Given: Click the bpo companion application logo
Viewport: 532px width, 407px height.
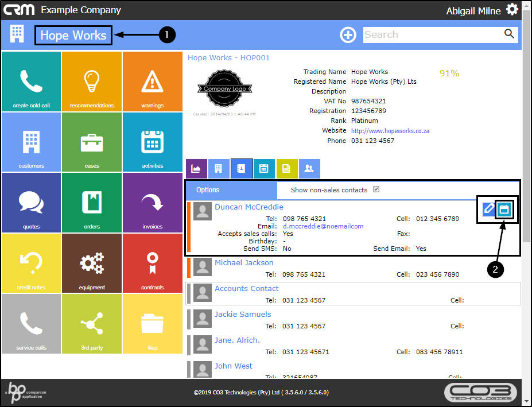Looking at the screenshot, I should (x=26, y=393).
